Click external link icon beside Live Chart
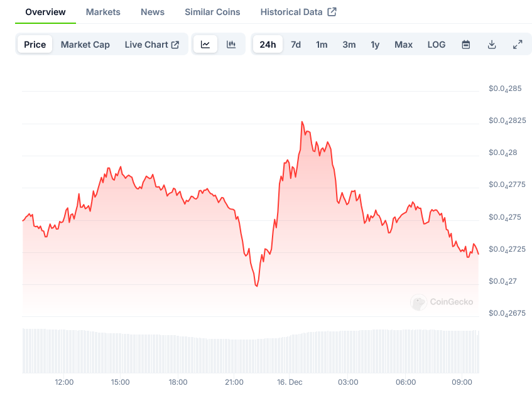This screenshot has height=396, width=532. click(x=175, y=45)
